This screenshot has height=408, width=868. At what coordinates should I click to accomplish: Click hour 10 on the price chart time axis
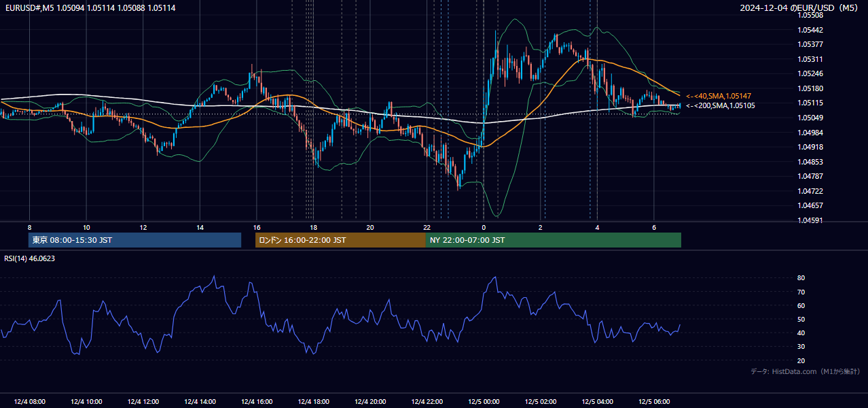(86, 227)
